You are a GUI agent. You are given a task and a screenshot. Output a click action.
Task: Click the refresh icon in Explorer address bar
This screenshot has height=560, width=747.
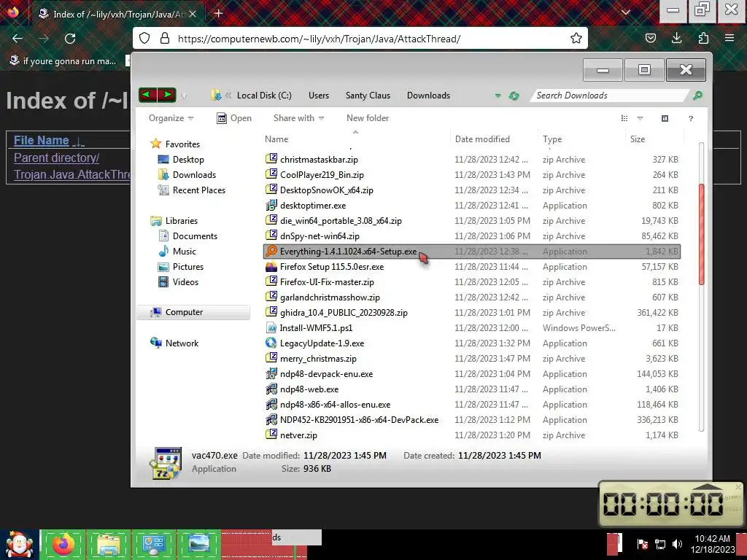[x=514, y=96]
